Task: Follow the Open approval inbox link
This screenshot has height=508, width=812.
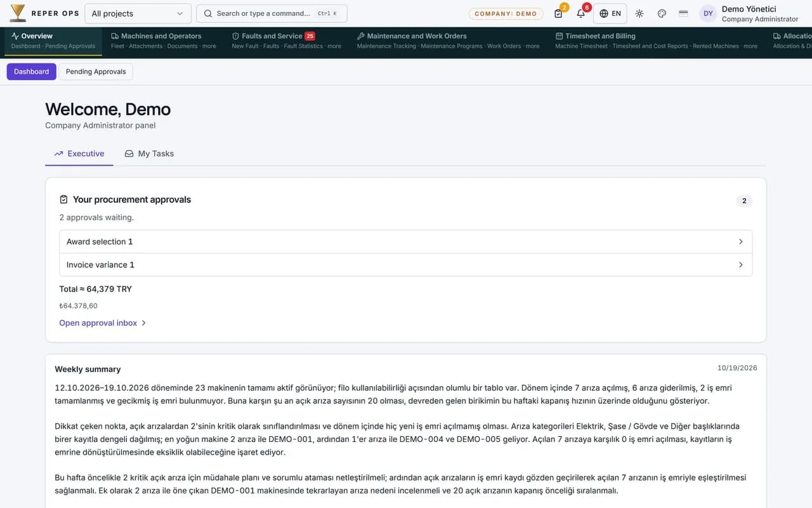Action: [x=103, y=323]
